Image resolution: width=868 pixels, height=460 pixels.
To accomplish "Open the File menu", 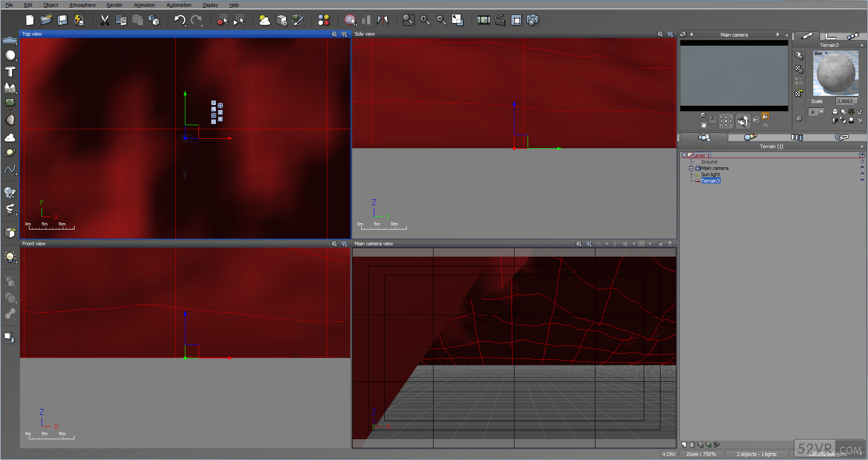I will click(9, 5).
